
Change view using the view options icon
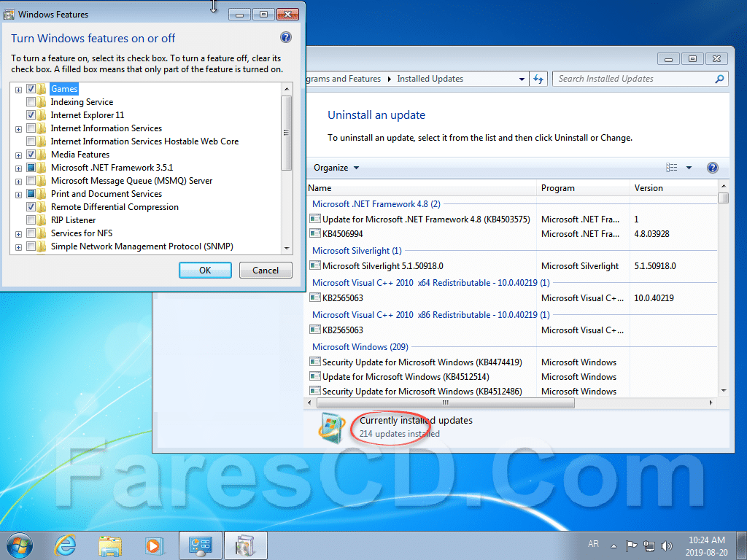tap(671, 168)
